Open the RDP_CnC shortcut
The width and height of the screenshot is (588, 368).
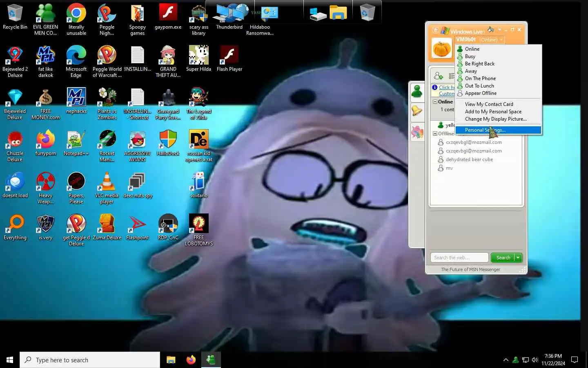tap(168, 227)
